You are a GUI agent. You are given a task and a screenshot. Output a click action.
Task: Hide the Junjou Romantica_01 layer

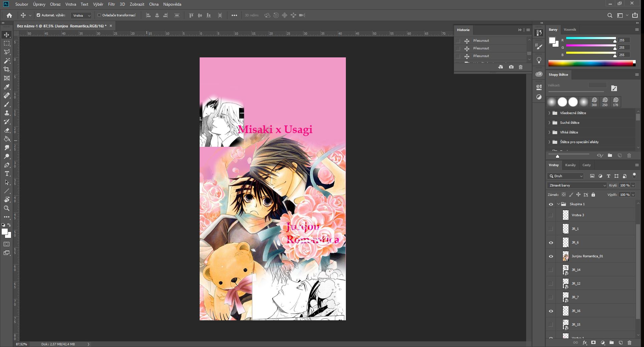(551, 256)
